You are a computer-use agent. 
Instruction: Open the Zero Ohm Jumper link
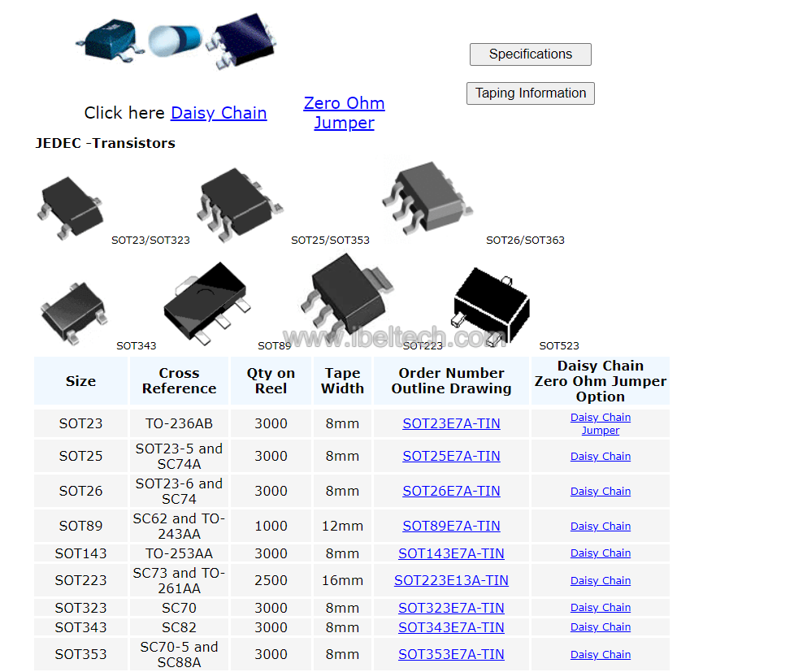344,113
